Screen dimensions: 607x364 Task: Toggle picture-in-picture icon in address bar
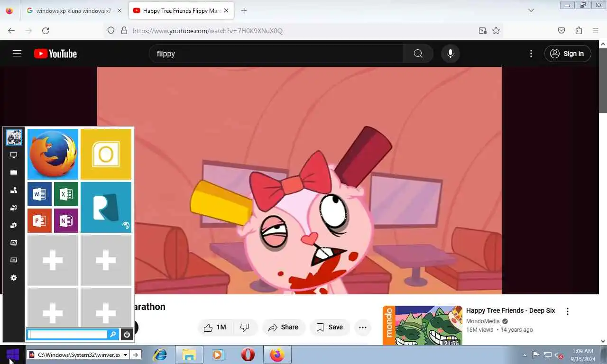(x=482, y=30)
